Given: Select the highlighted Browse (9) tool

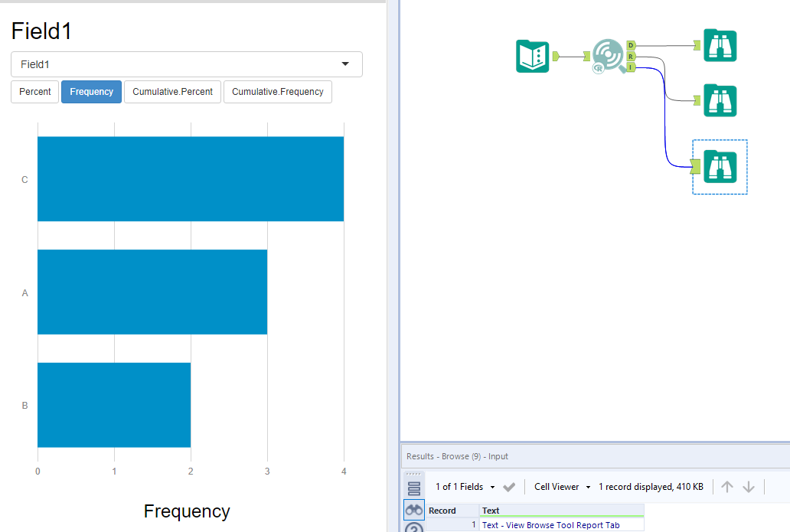Looking at the screenshot, I should 720,166.
